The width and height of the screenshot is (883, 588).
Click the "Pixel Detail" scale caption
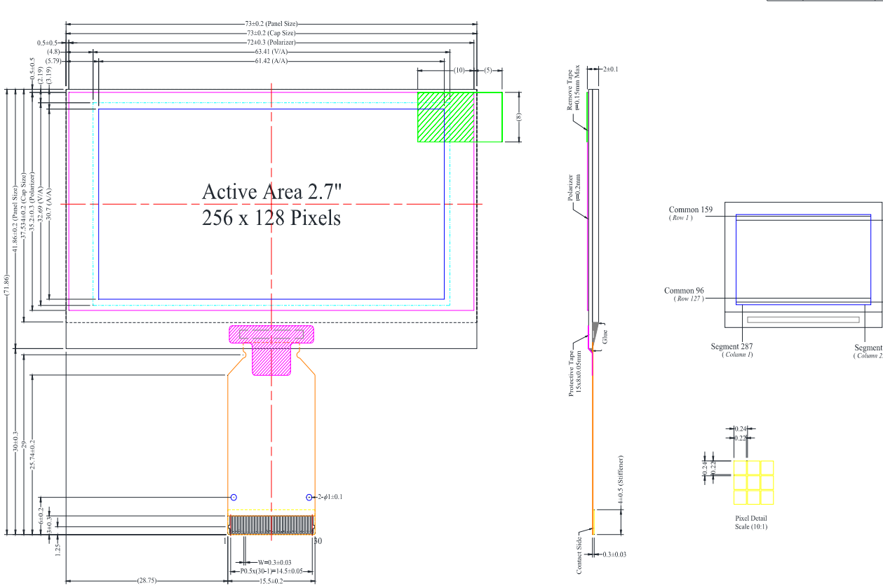(x=750, y=519)
